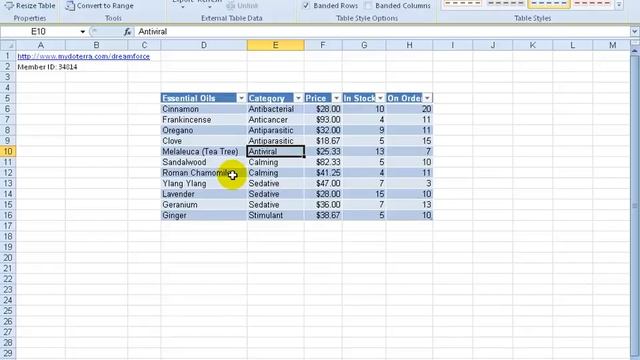Select column H header
Image resolution: width=640 pixels, height=360 pixels.
tap(409, 45)
